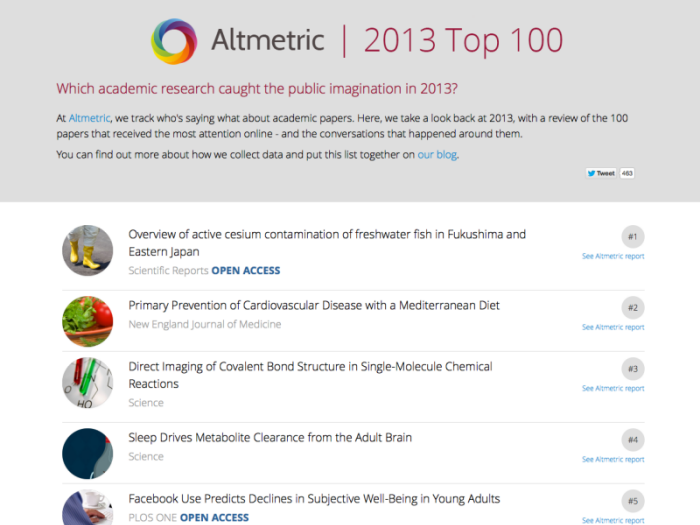The width and height of the screenshot is (700, 525).
Task: See Altmetric report for paper #4
Action: click(x=613, y=459)
